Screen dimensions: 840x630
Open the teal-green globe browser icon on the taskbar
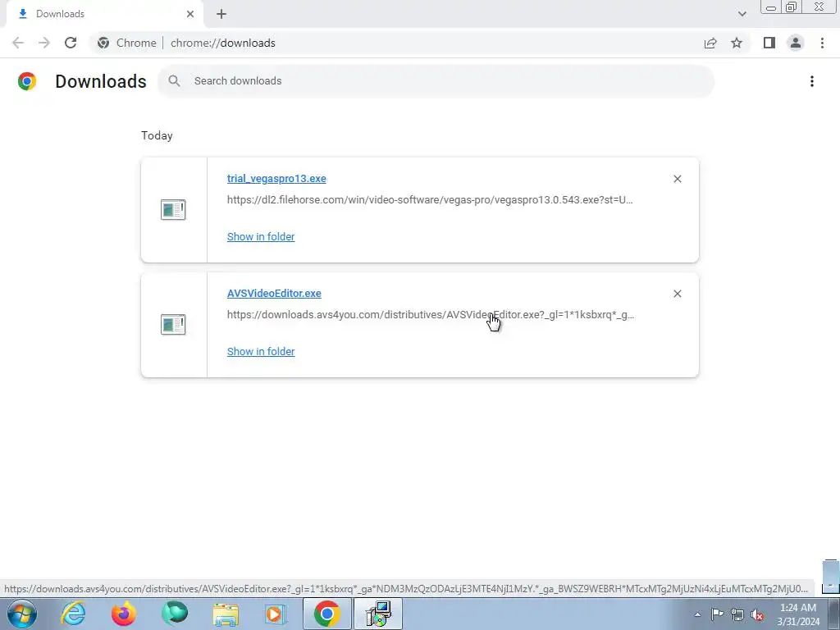(x=175, y=614)
